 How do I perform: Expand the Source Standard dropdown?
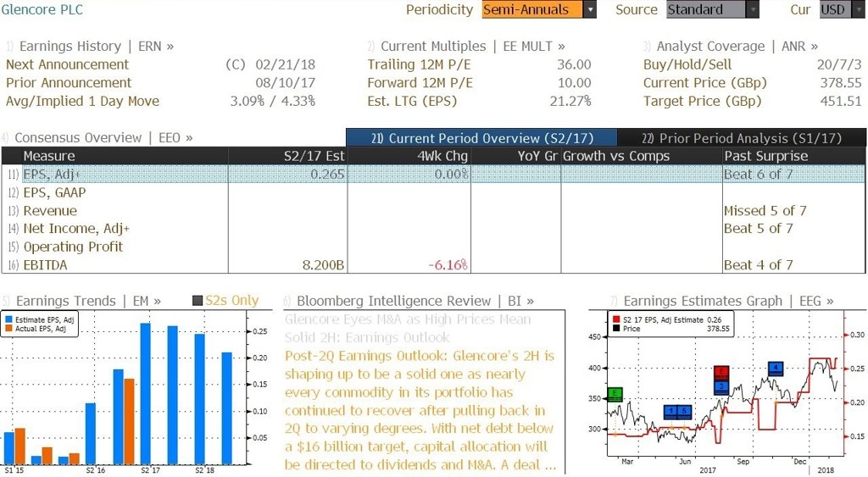point(753,9)
